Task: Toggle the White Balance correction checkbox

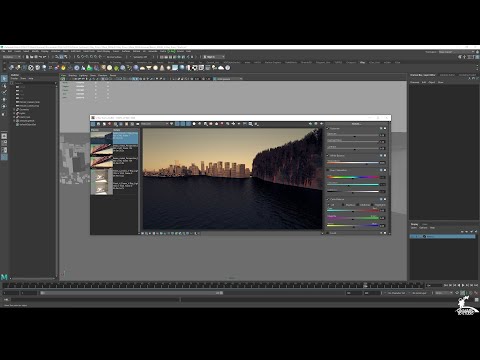Action: pos(328,155)
